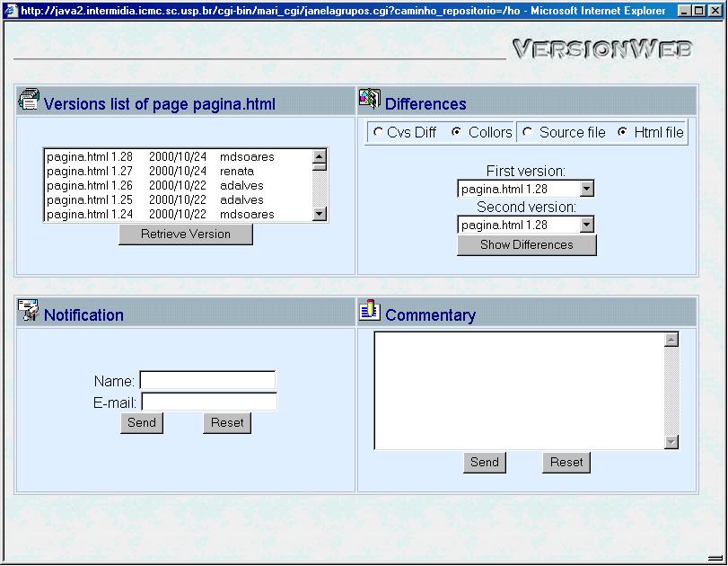Focus the E-mail input field
The image size is (728, 566).
tap(208, 402)
